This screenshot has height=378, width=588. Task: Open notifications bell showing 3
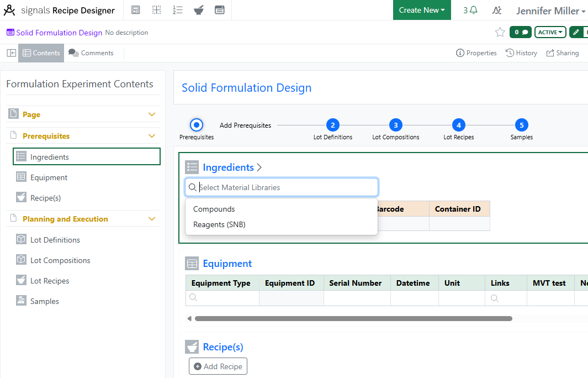(470, 10)
